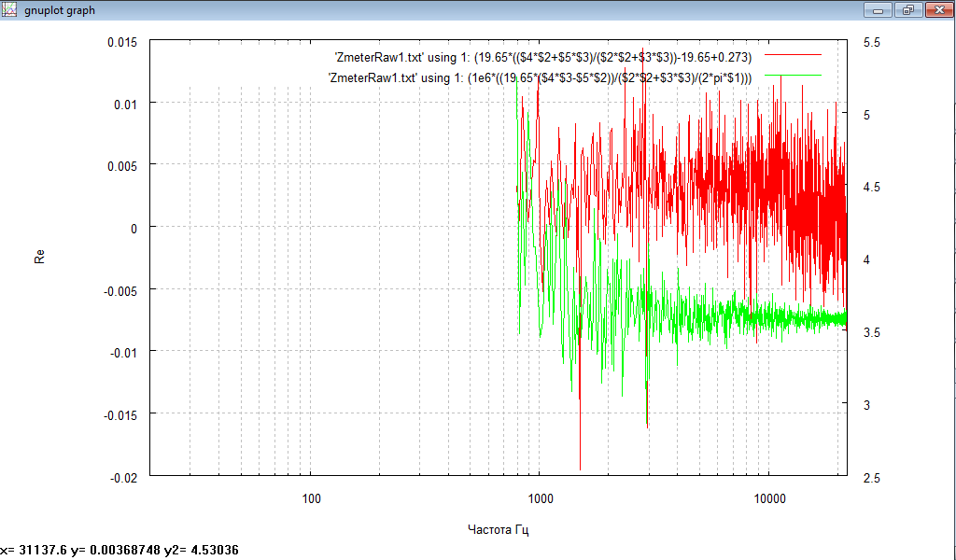Screen dimensions: 956x560
Task: Click the 0.01 left axis tick label
Action: 126,105
